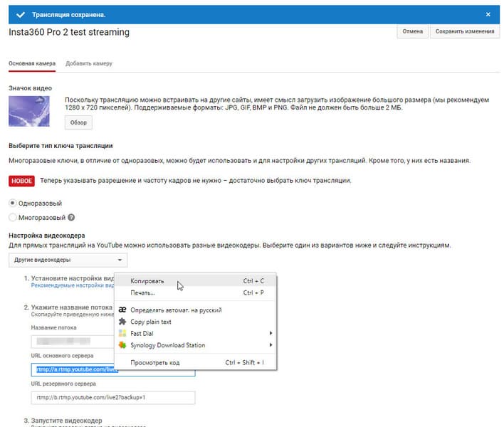Click the Insta360 Pro 2 test streaming title
Image resolution: width=504 pixels, height=427 pixels.
pyautogui.click(x=69, y=32)
